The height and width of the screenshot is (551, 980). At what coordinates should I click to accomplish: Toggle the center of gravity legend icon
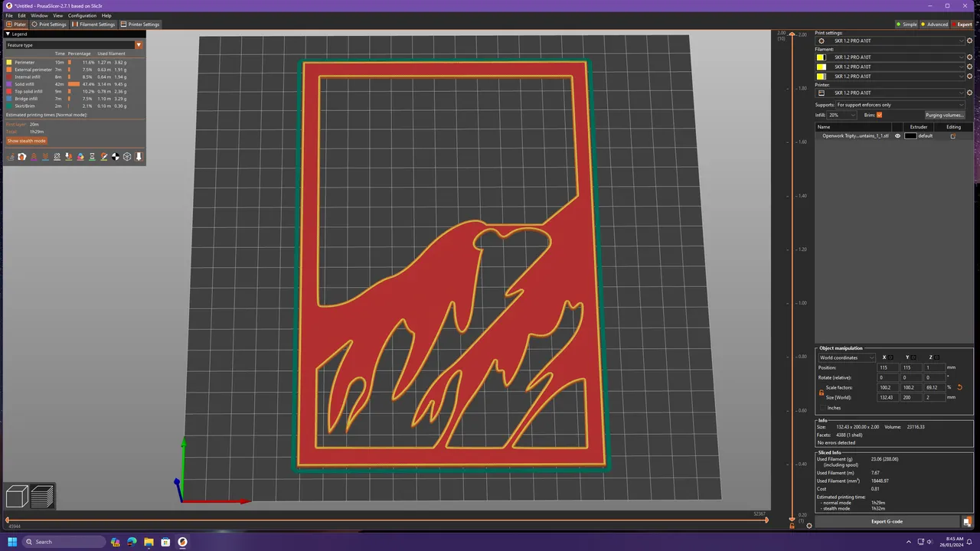[116, 157]
